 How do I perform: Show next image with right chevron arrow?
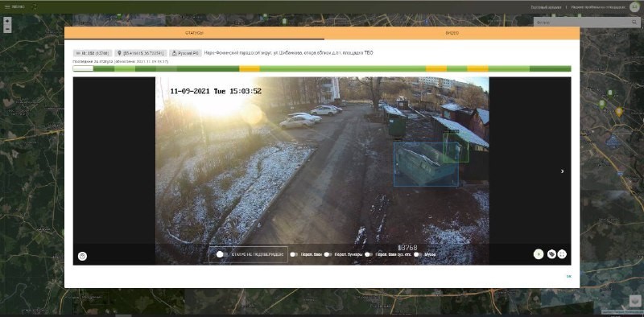tap(562, 171)
